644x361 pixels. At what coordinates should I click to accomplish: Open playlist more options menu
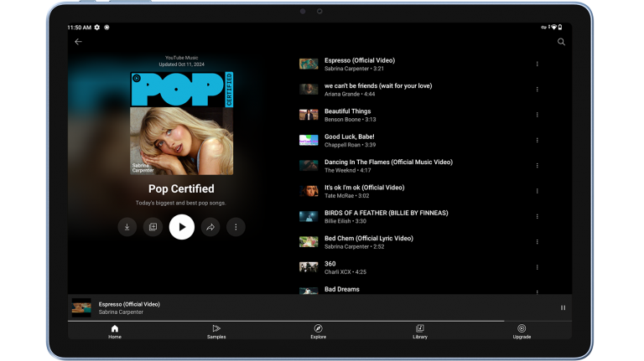pyautogui.click(x=236, y=226)
